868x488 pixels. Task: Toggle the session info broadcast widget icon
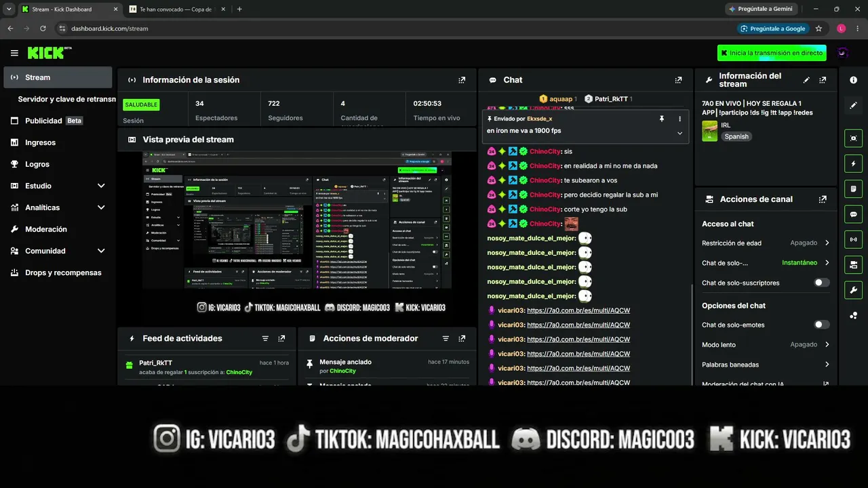click(853, 239)
